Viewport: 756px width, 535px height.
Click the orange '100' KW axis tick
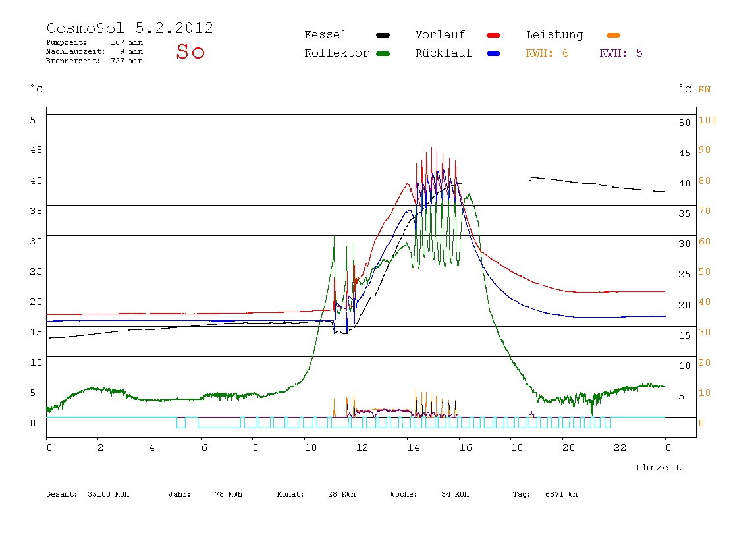(x=708, y=120)
